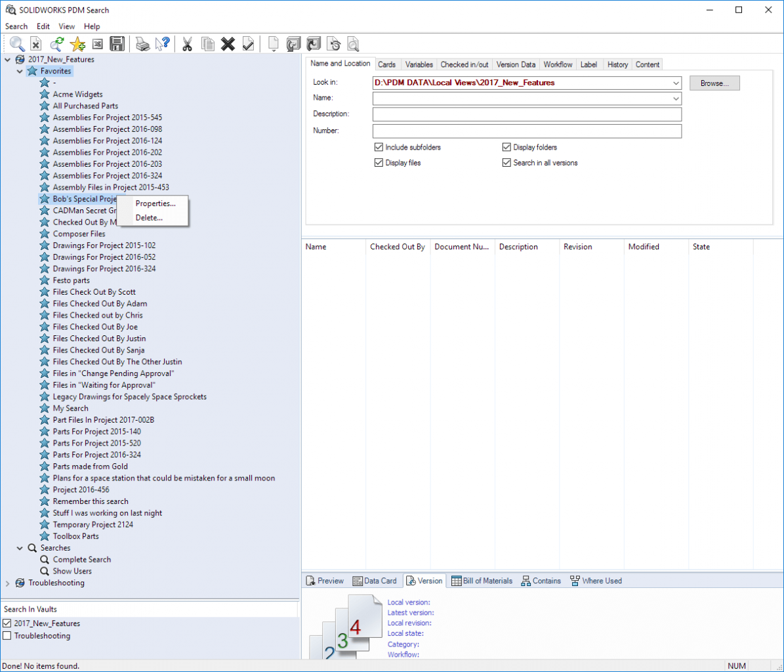Image resolution: width=784 pixels, height=672 pixels.
Task: Select favorite Parts made from Gold
Action: click(x=90, y=467)
